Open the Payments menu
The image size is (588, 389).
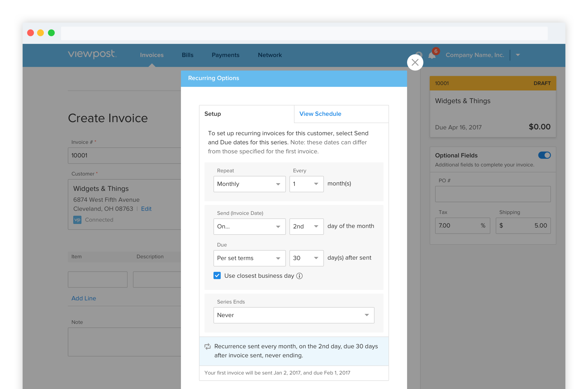[x=225, y=55]
